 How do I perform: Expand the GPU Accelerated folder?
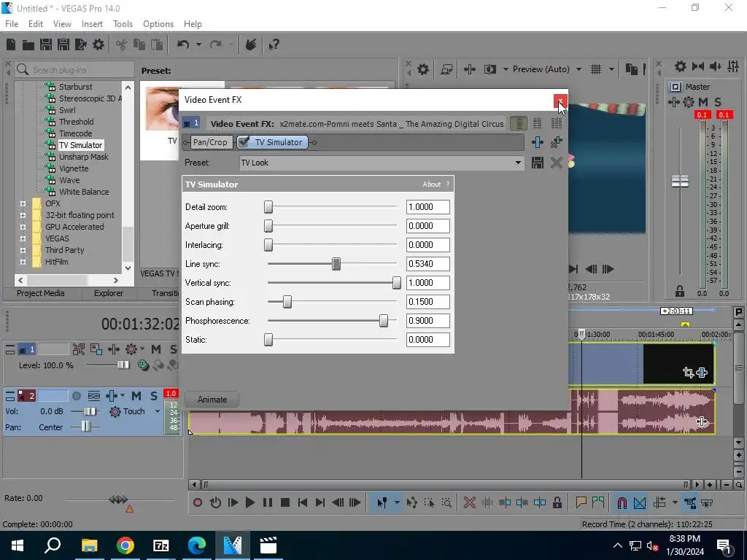point(23,227)
